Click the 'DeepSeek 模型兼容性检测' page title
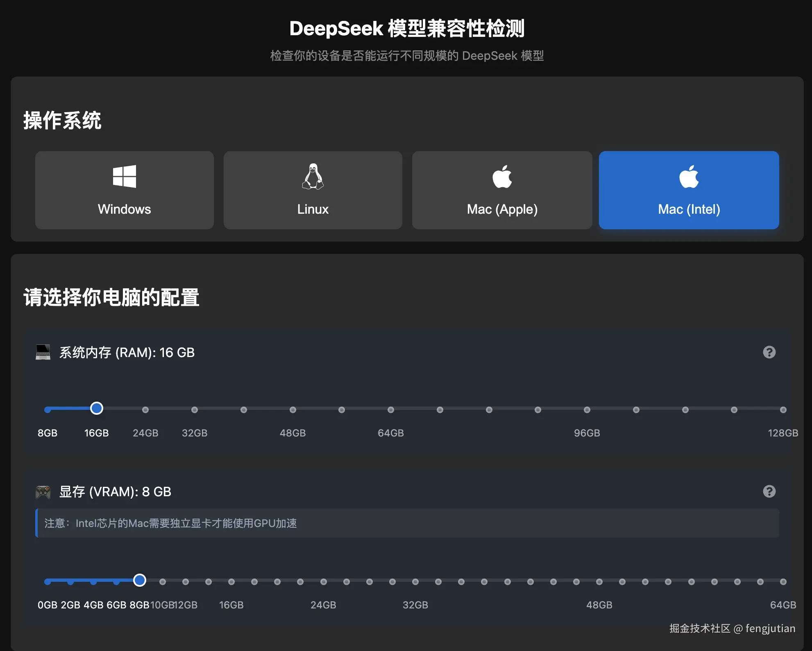The image size is (812, 651). pyautogui.click(x=407, y=29)
